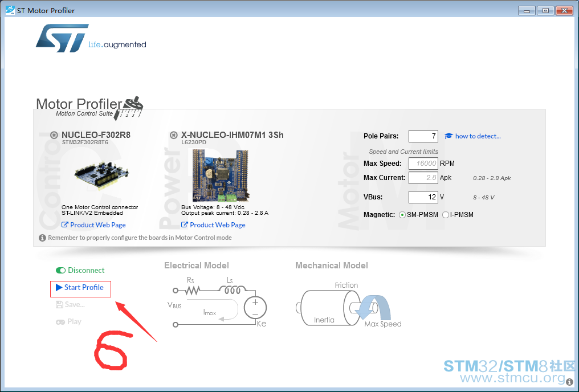This screenshot has height=392, width=579.
Task: Click the info icon beside the configure-boards reminder
Action: tap(43, 238)
